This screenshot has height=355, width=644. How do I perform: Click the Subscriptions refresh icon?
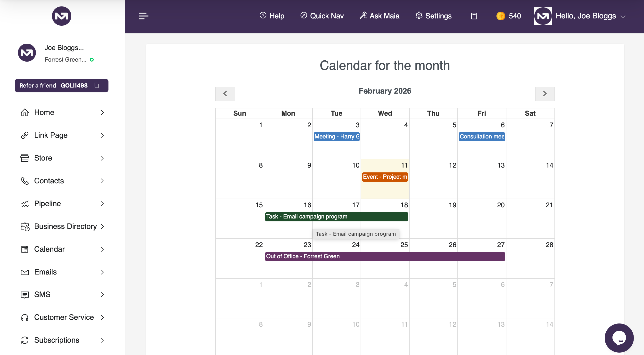[x=25, y=340]
